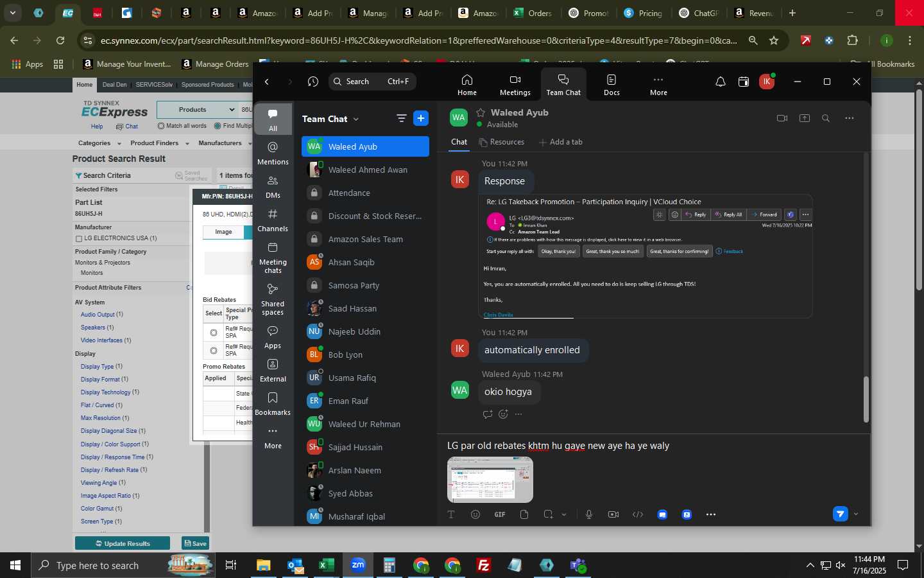The height and width of the screenshot is (578, 924).
Task: Open Bookmarks in Zoom sidebar
Action: 273,404
